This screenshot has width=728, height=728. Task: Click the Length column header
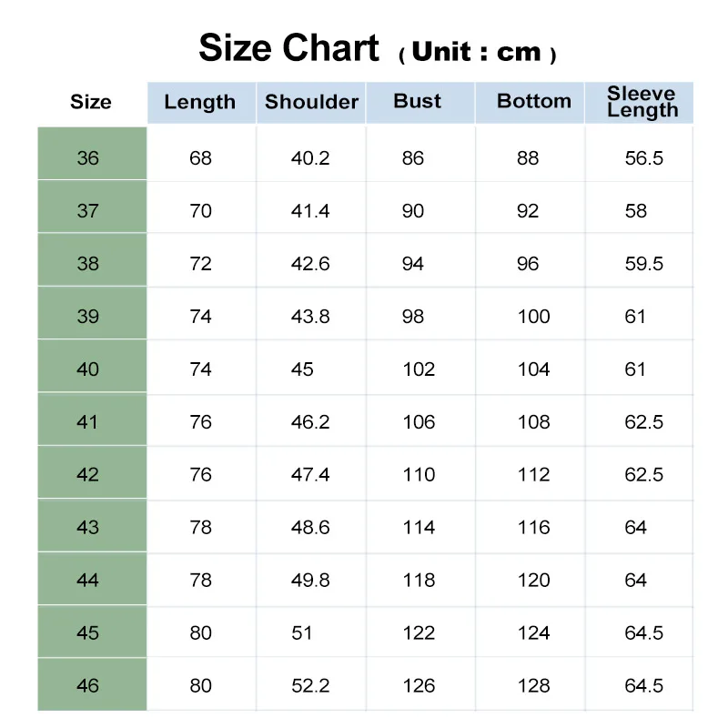tap(200, 102)
